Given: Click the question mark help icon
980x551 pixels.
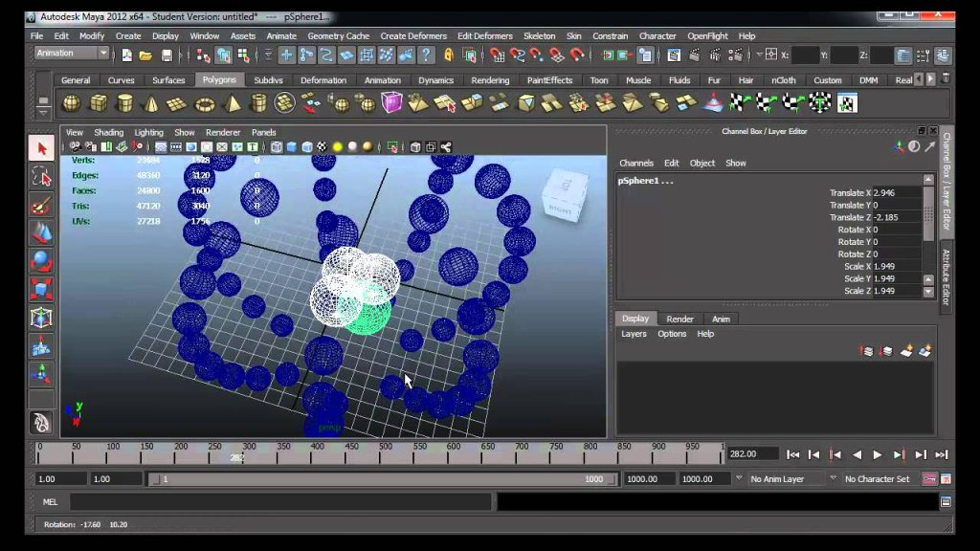Looking at the screenshot, I should 426,55.
